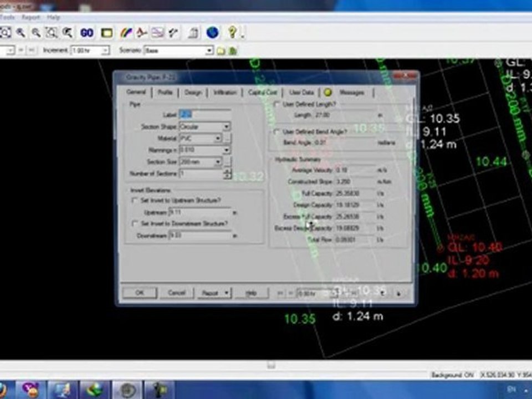Click the yellow question mark help icon
The image size is (532, 399).
click(x=233, y=33)
